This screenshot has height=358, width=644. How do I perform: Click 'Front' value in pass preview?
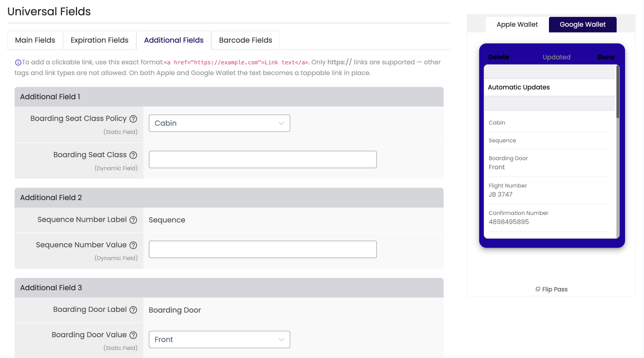coord(497,167)
